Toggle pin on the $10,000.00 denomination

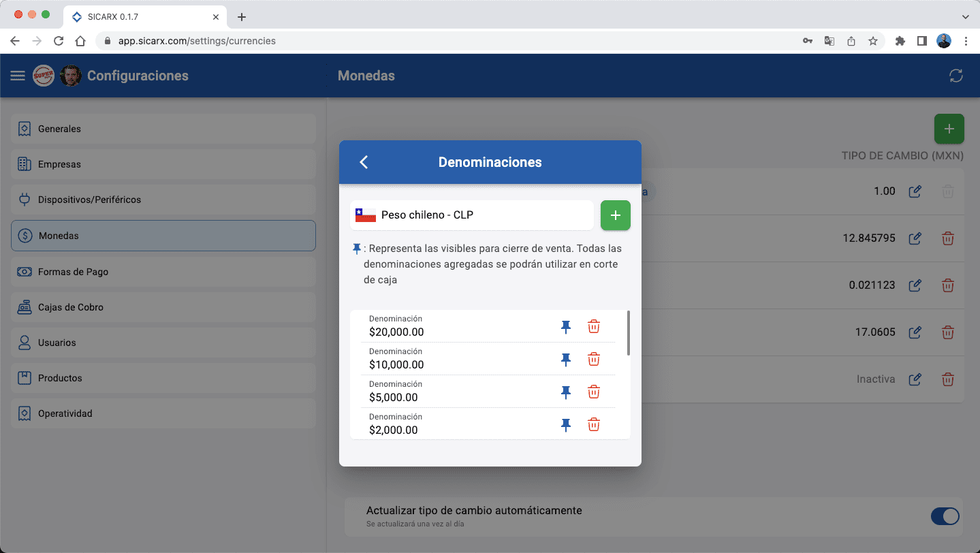[x=565, y=359]
